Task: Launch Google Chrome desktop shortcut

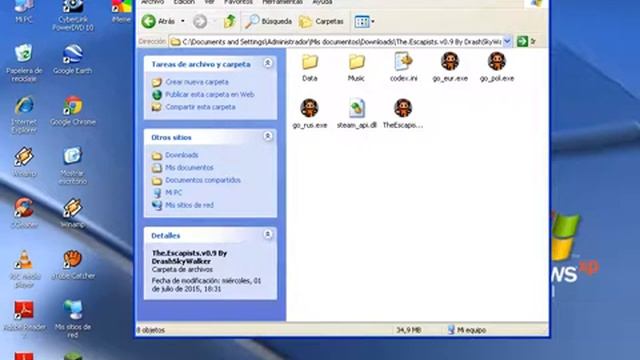Action: point(73,111)
